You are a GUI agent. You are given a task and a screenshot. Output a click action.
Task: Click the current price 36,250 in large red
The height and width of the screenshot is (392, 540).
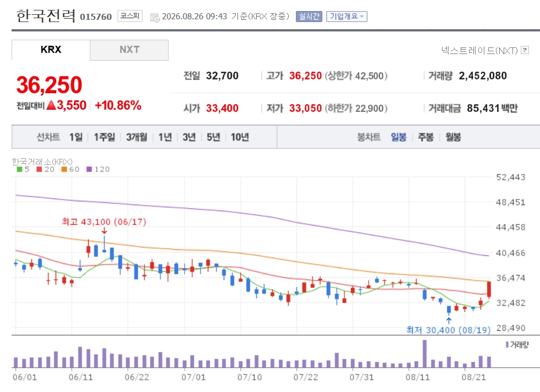click(49, 85)
